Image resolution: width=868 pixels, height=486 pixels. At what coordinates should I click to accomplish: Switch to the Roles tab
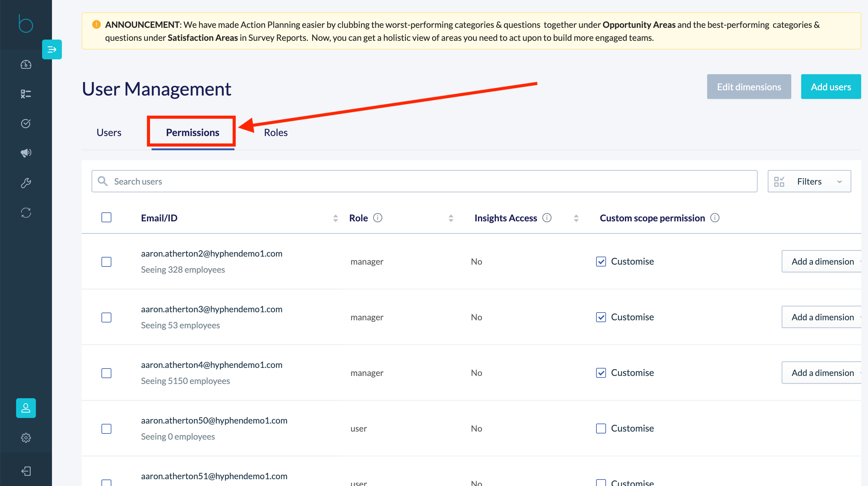tap(276, 132)
